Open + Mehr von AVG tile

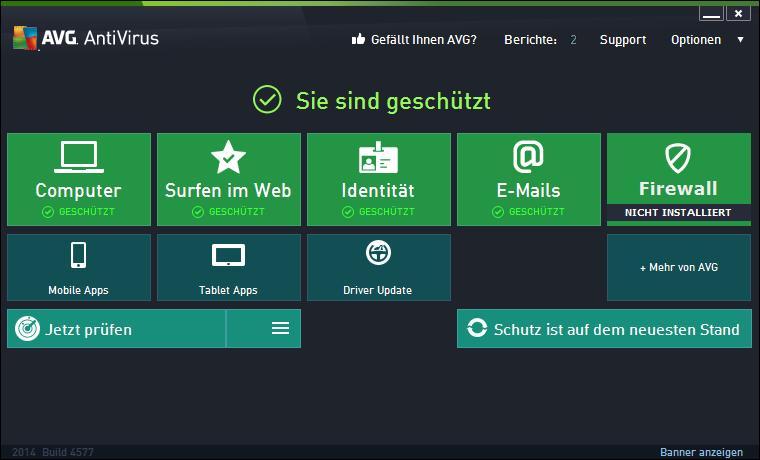pos(679,268)
